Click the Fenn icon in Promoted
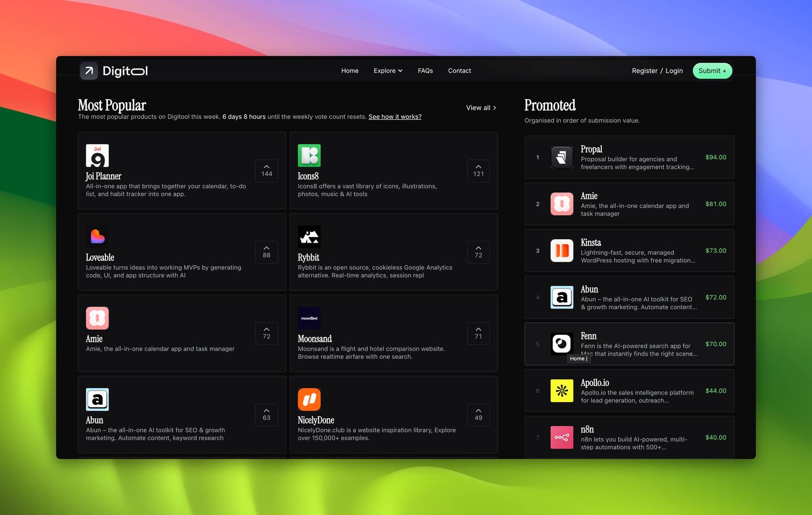The width and height of the screenshot is (812, 515). tap(562, 344)
